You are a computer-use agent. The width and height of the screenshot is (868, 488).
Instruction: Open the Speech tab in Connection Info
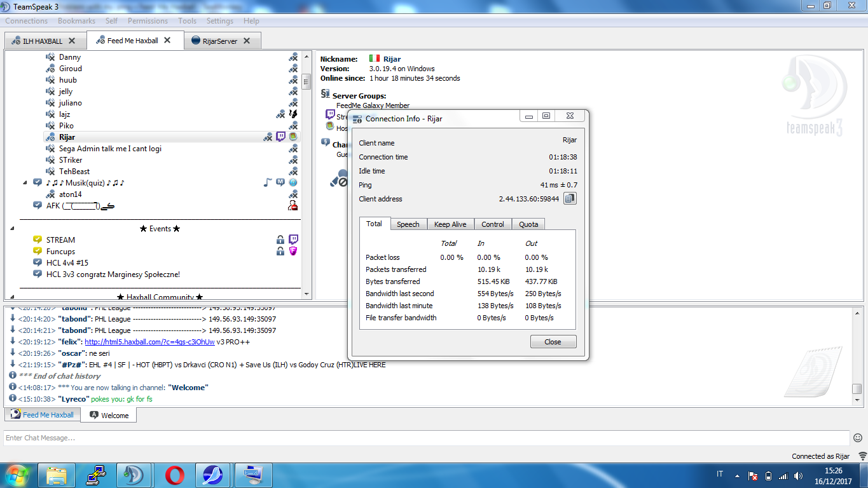tap(408, 224)
